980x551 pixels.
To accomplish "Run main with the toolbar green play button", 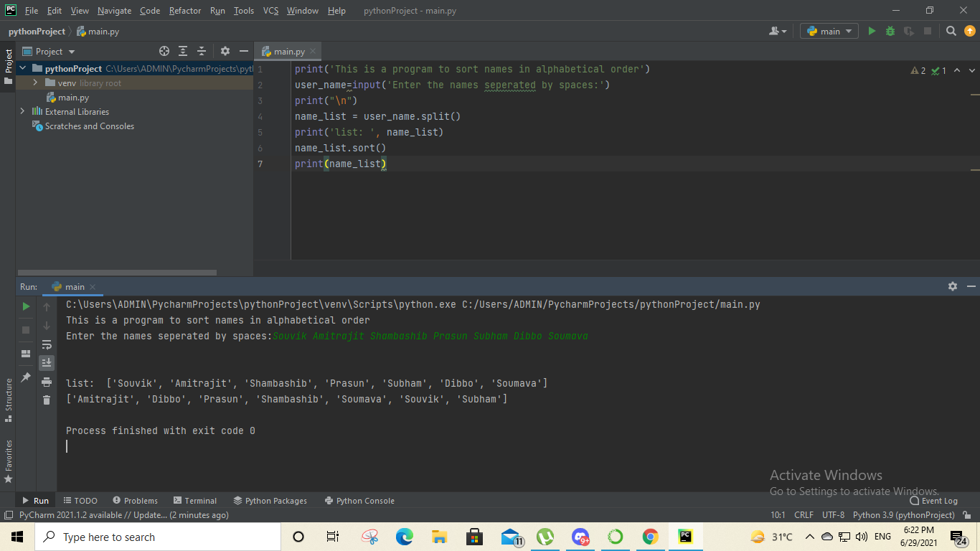I will [x=872, y=31].
